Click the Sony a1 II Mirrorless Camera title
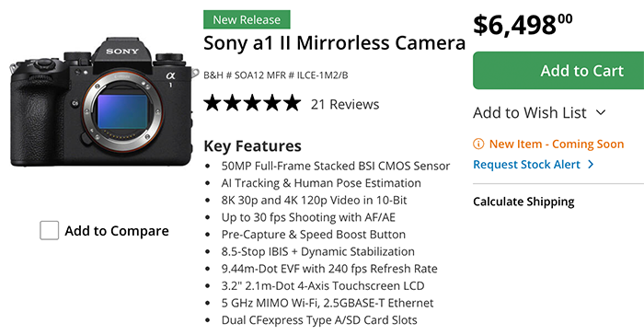This screenshot has width=644, height=335. pyautogui.click(x=334, y=43)
